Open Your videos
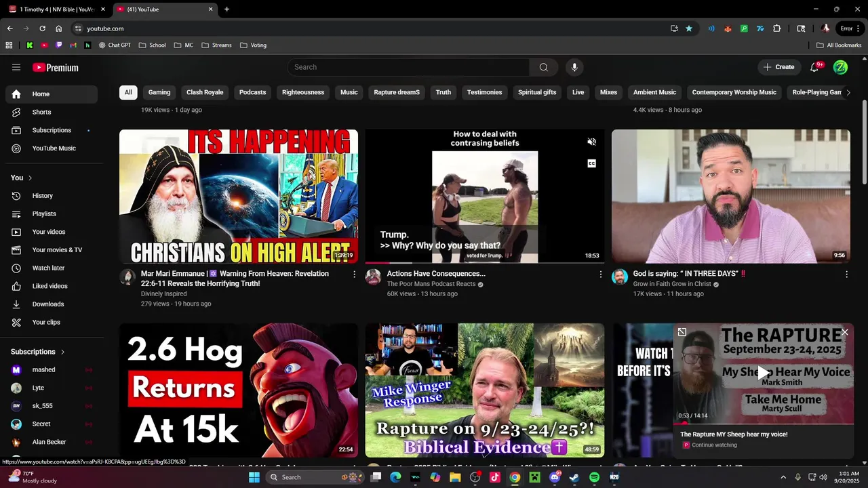 (52, 232)
